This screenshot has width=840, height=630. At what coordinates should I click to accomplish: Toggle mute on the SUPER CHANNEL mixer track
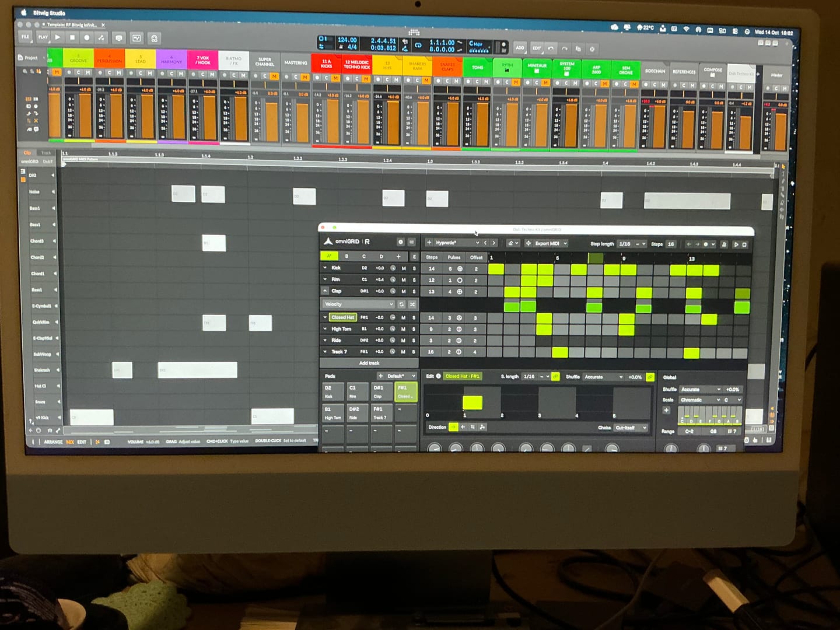(x=274, y=76)
